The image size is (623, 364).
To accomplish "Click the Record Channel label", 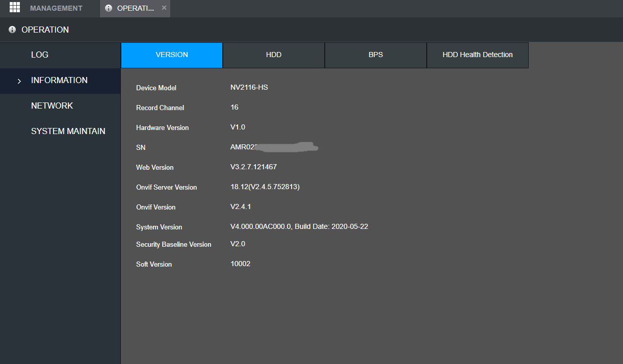I will pos(160,108).
